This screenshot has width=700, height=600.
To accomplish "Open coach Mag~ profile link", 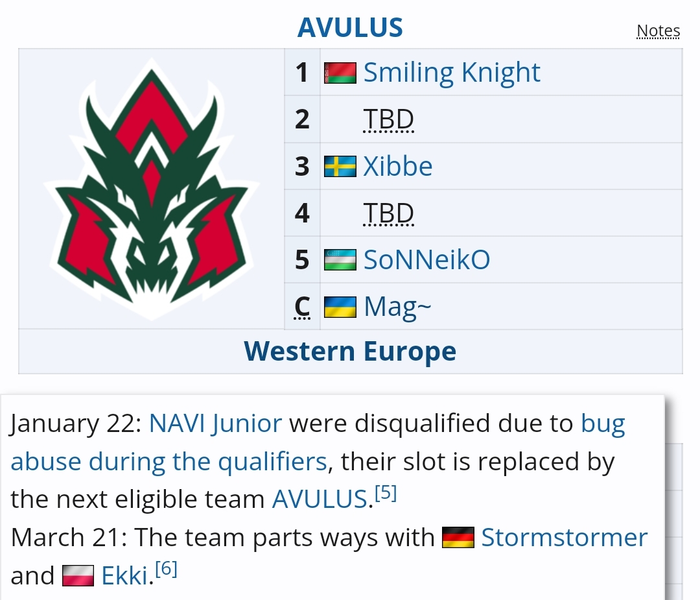I will pos(397,306).
